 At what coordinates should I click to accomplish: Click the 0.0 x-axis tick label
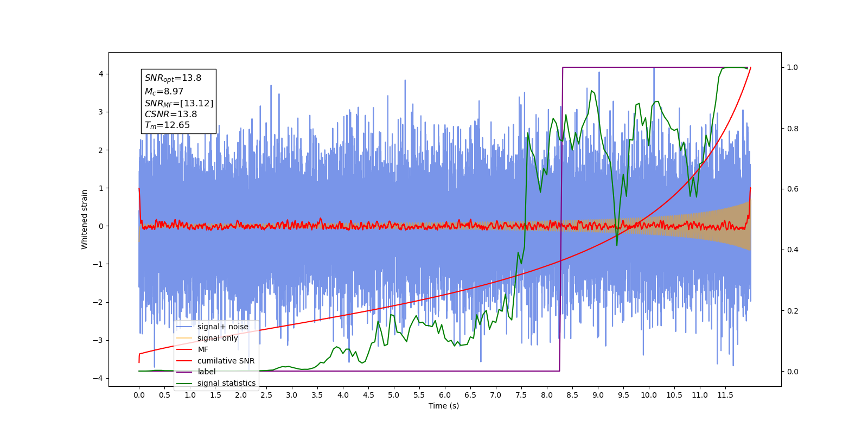pos(139,395)
